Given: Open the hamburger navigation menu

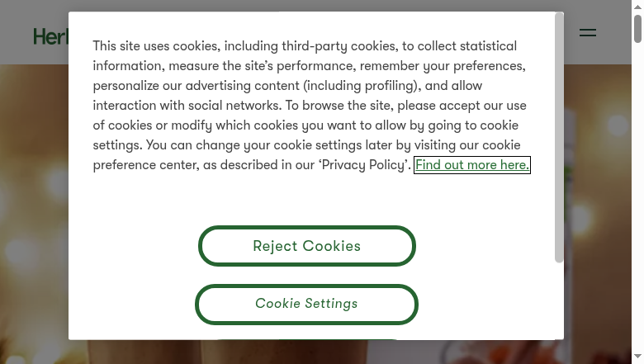Looking at the screenshot, I should point(588,33).
